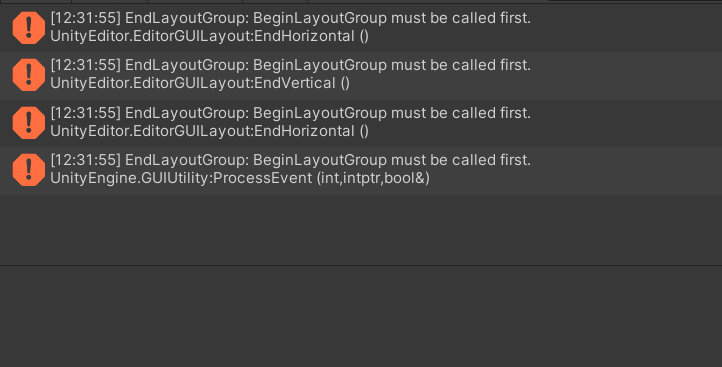Click the error icon of the lower EndHorizontal entry

tap(29, 122)
